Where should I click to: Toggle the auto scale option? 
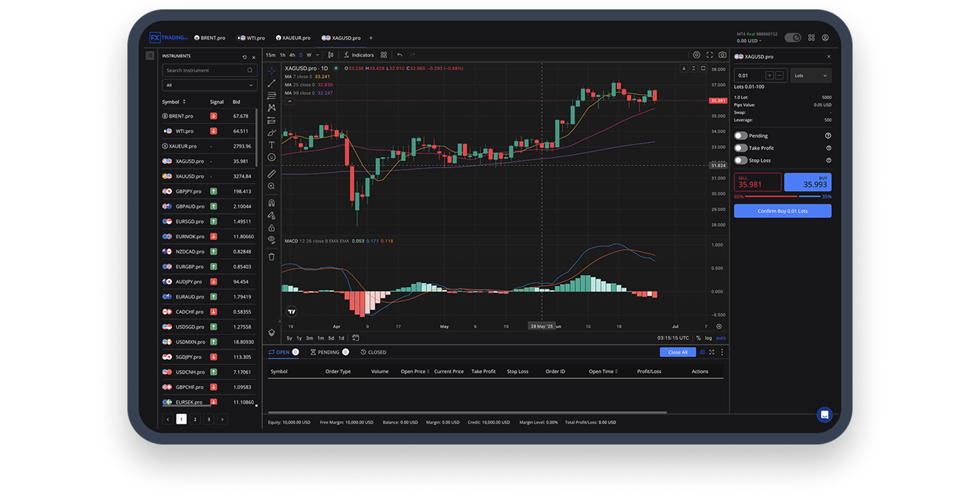point(721,338)
